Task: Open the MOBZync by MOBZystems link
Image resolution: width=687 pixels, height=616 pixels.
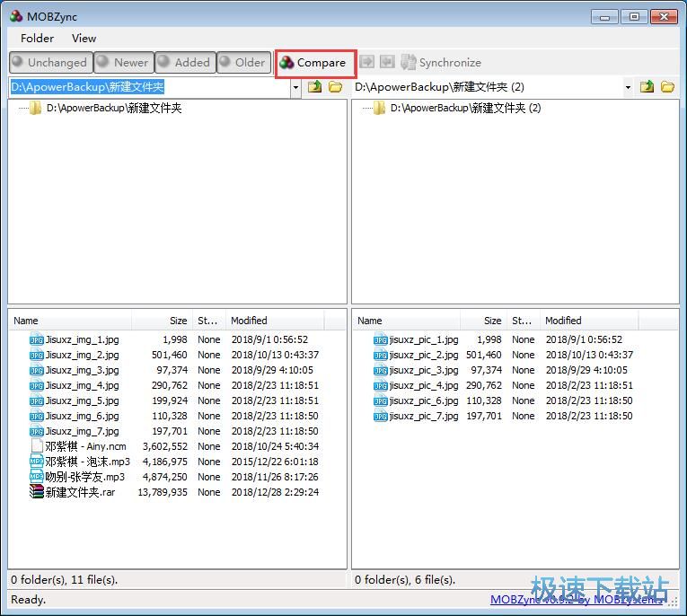Action: 577,599
